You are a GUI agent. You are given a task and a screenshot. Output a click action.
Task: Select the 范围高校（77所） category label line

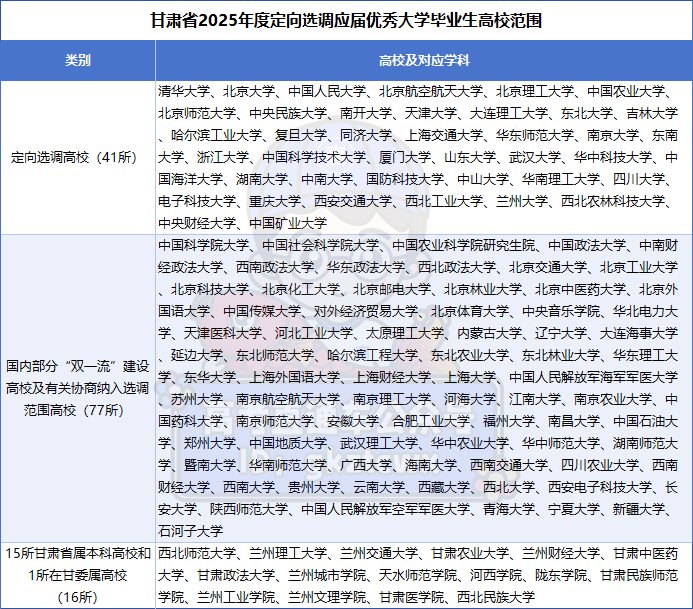(74, 410)
